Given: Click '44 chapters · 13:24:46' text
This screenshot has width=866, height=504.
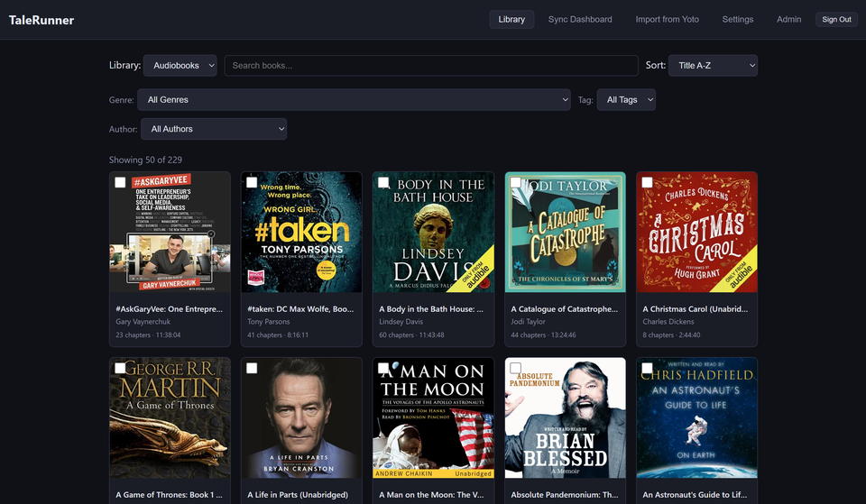Looking at the screenshot, I should tap(543, 334).
